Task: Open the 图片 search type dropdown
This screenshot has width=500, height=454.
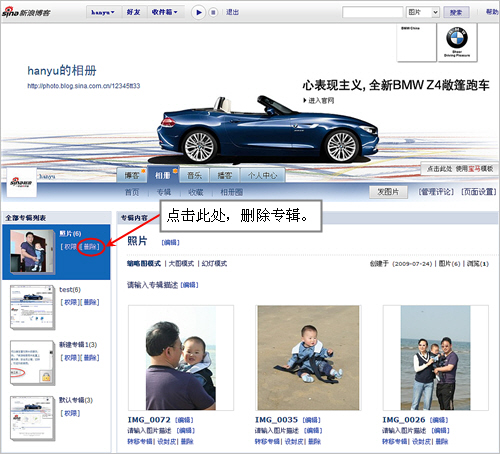Action: (422, 12)
